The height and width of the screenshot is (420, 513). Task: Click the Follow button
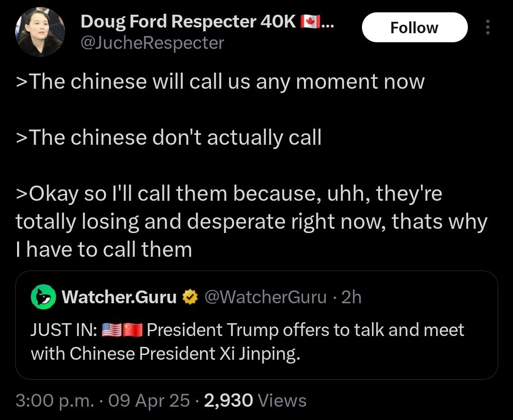pyautogui.click(x=415, y=28)
